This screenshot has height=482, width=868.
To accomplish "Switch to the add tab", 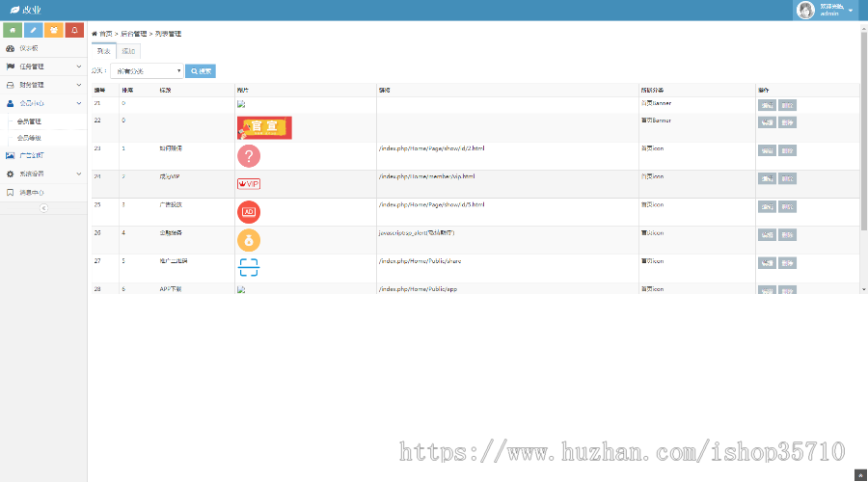I will 128,51.
